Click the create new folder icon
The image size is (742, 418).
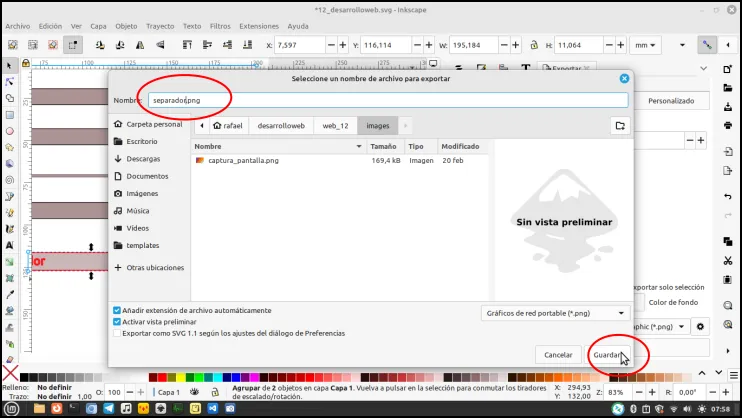pyautogui.click(x=620, y=126)
